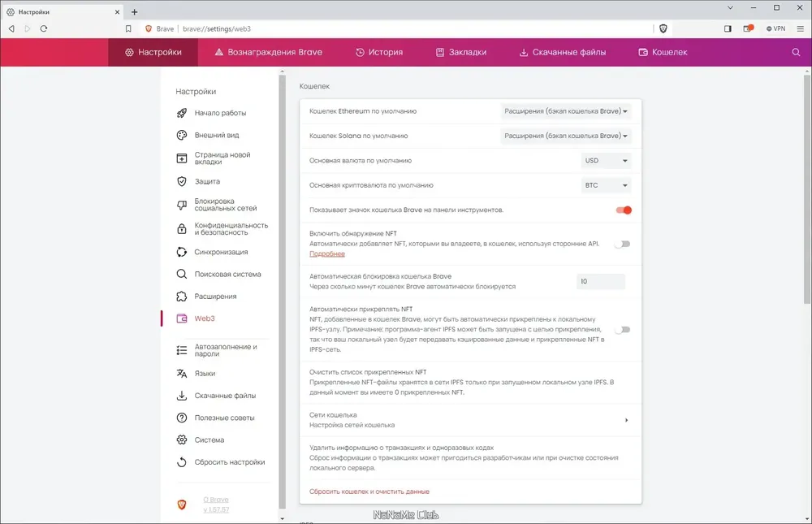Click the tab search chevron icon
This screenshot has height=524, width=812.
coord(730,8)
